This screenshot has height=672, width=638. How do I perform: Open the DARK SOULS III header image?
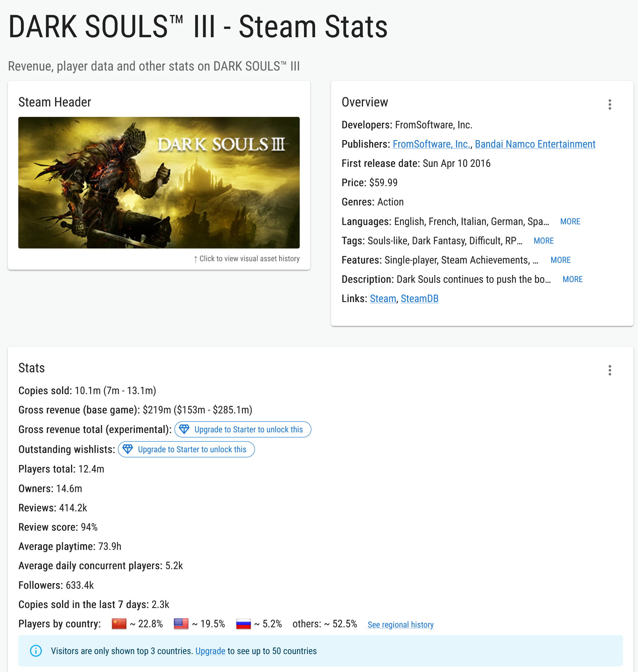point(159,183)
